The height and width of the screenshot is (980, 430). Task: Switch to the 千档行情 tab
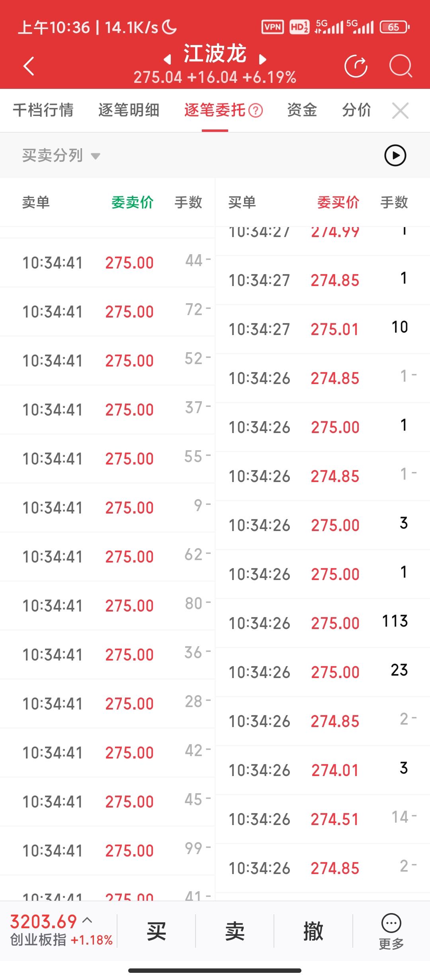(x=43, y=110)
